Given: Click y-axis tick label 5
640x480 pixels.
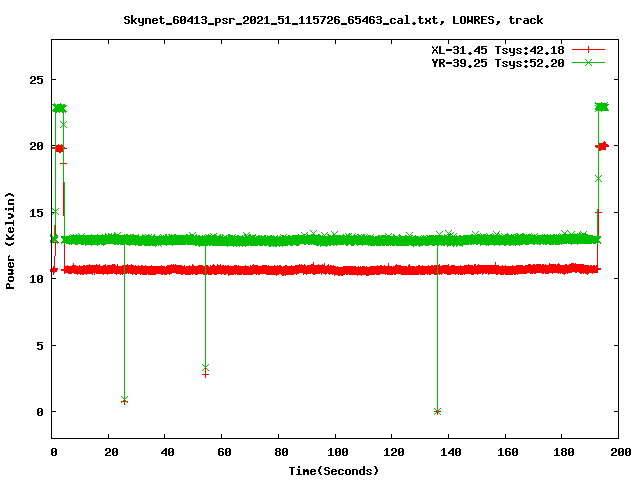Looking at the screenshot, I should coord(40,346).
